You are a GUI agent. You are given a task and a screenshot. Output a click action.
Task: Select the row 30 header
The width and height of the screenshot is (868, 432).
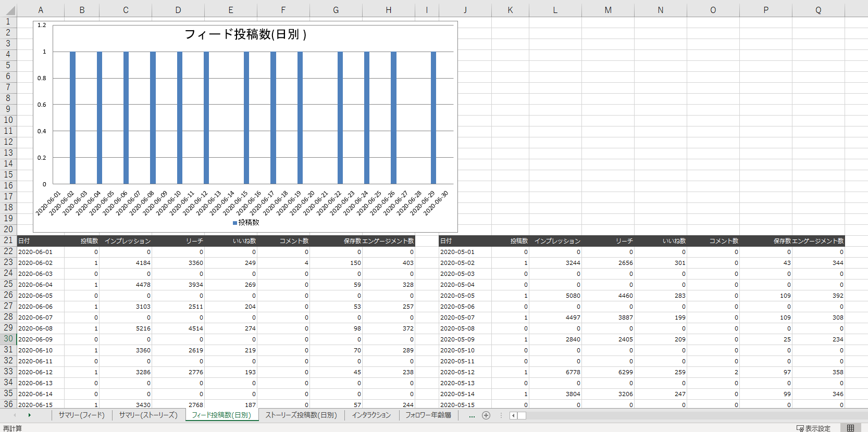pyautogui.click(x=8, y=339)
